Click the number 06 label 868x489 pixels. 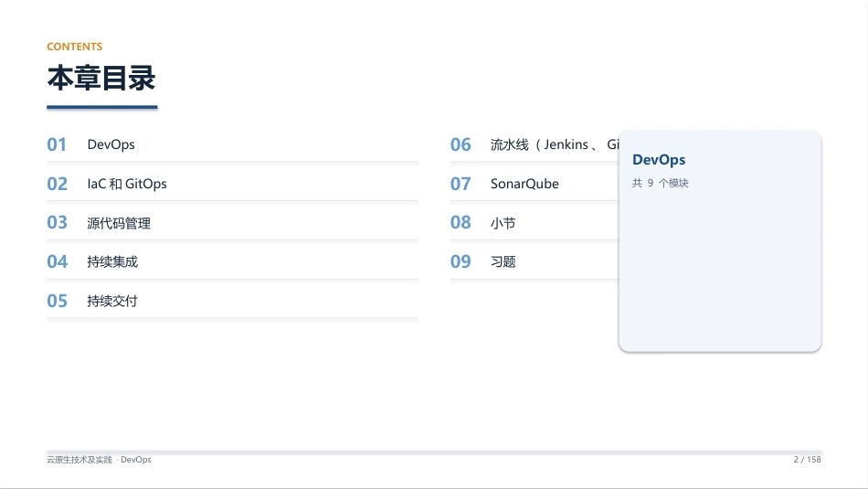(460, 144)
